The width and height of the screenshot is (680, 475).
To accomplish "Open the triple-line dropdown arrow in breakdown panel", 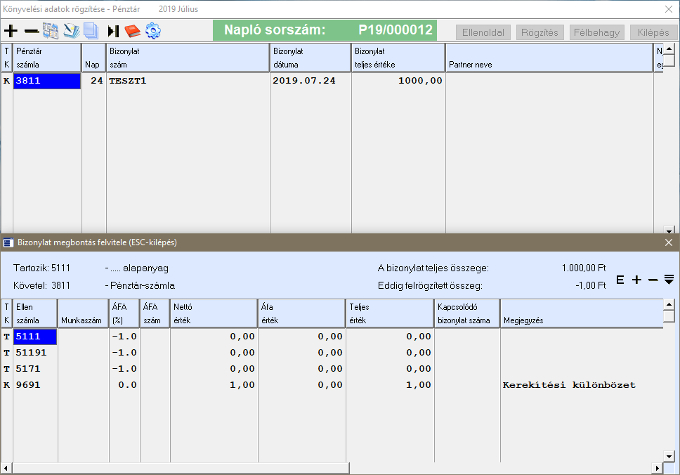I will [668, 280].
